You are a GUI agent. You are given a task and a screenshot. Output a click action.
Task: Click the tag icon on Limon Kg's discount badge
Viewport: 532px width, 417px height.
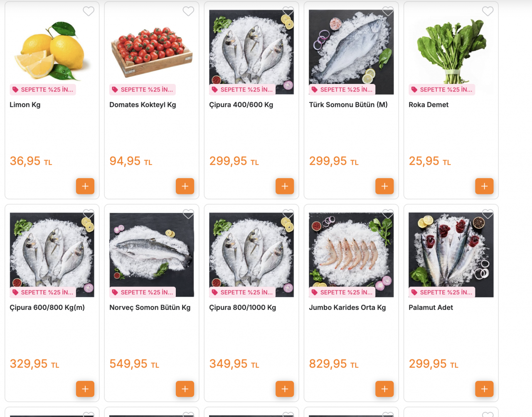point(15,89)
